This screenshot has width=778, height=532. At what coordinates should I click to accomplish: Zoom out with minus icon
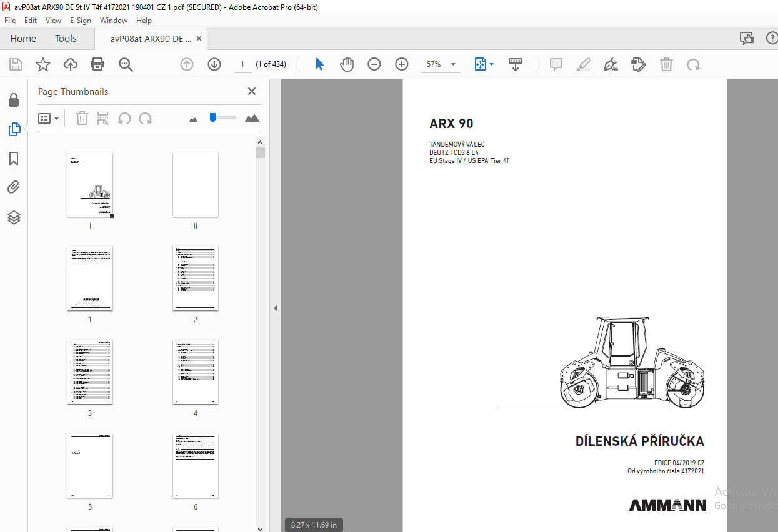pos(374,64)
